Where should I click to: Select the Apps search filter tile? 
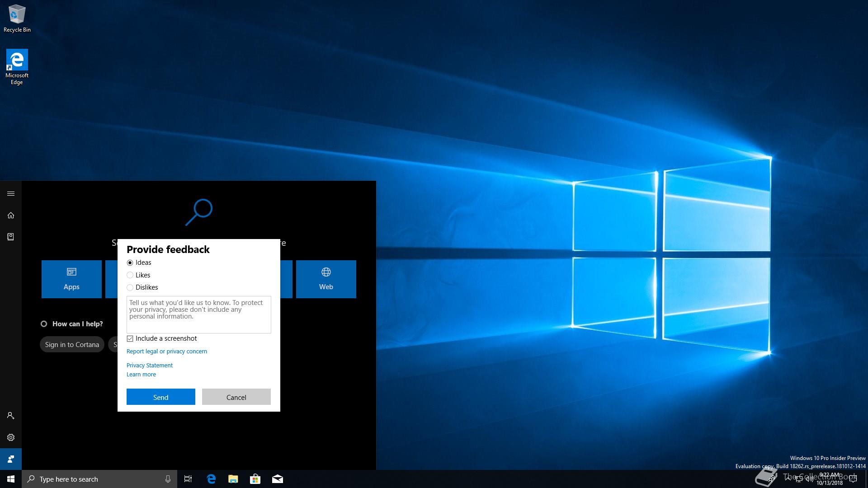point(71,279)
